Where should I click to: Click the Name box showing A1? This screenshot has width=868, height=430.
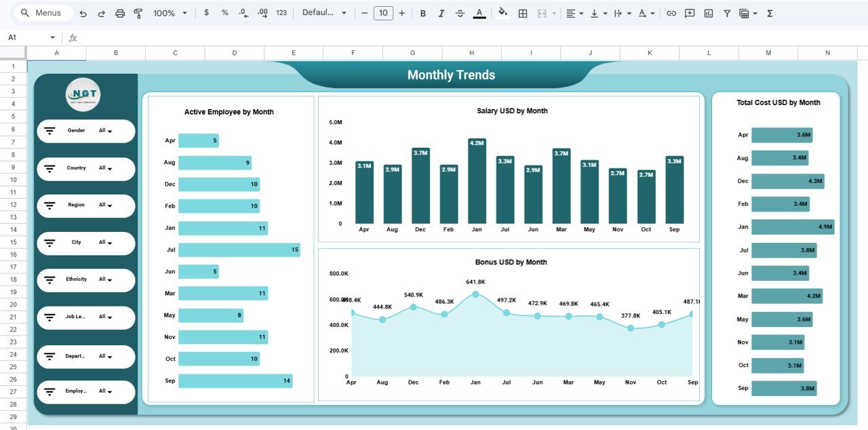click(x=31, y=38)
